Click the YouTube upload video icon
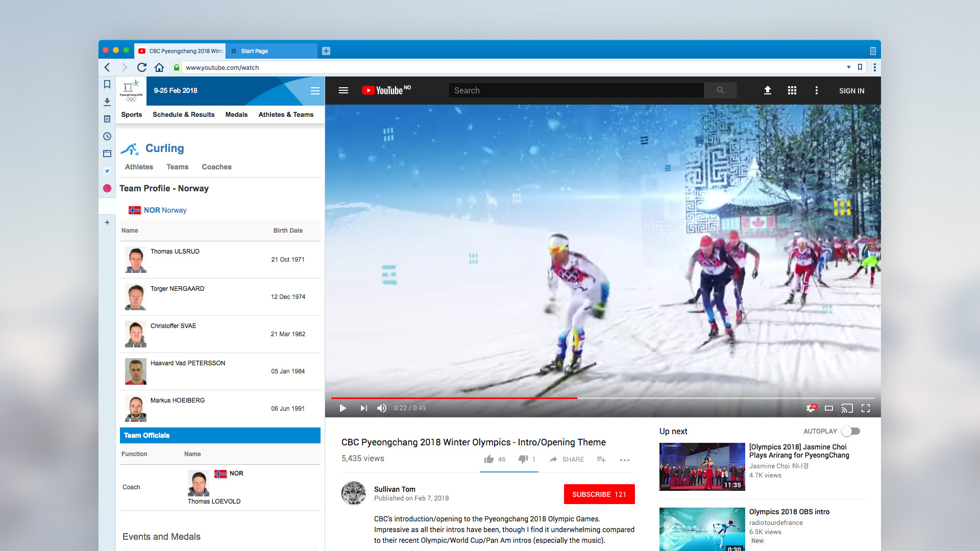Viewport: 980px width, 551px height. coord(767,90)
